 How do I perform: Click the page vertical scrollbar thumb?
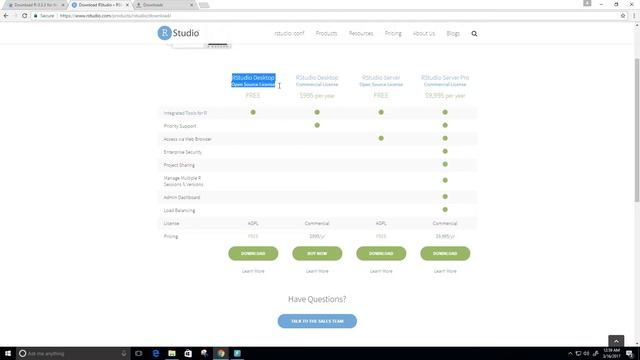pyautogui.click(x=637, y=130)
